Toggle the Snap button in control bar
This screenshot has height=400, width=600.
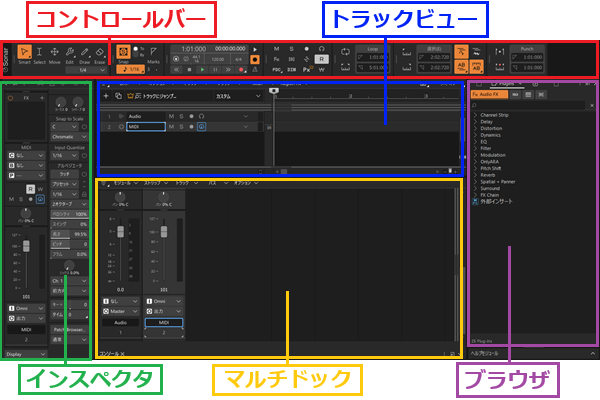click(124, 52)
